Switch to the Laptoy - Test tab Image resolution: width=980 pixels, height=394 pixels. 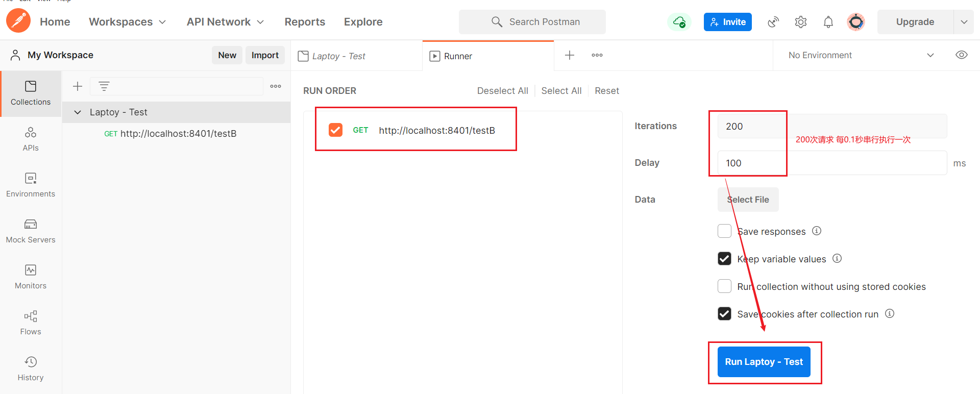pyautogui.click(x=356, y=56)
